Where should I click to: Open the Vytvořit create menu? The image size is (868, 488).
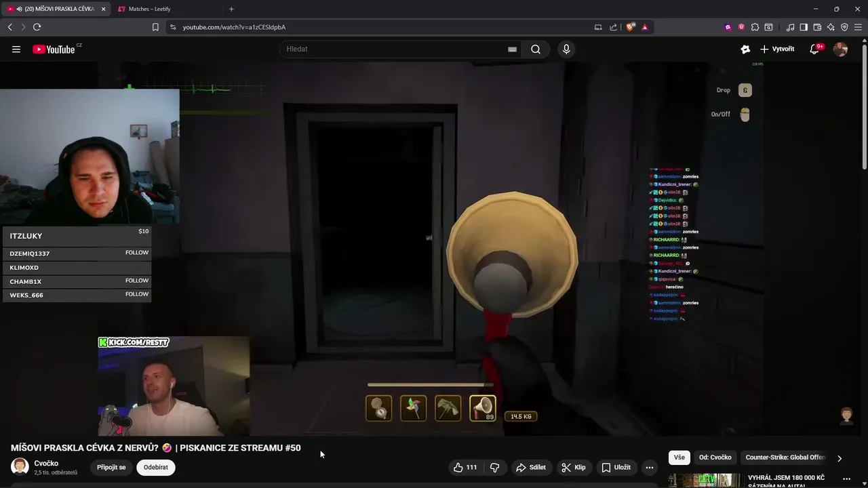pos(777,49)
